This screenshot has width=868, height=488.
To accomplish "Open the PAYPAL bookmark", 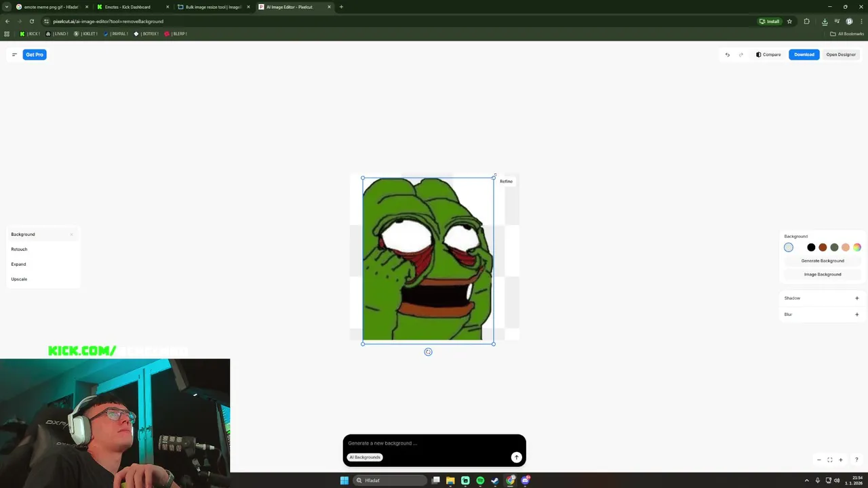I will click(116, 33).
